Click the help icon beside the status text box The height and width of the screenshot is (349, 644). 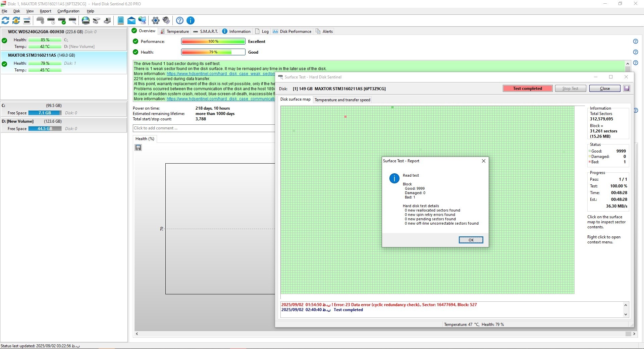[x=636, y=63]
